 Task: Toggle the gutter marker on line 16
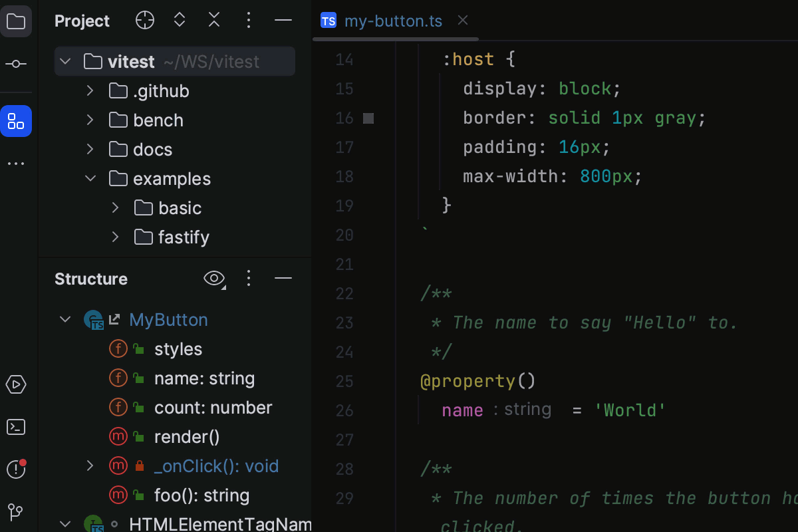[368, 118]
